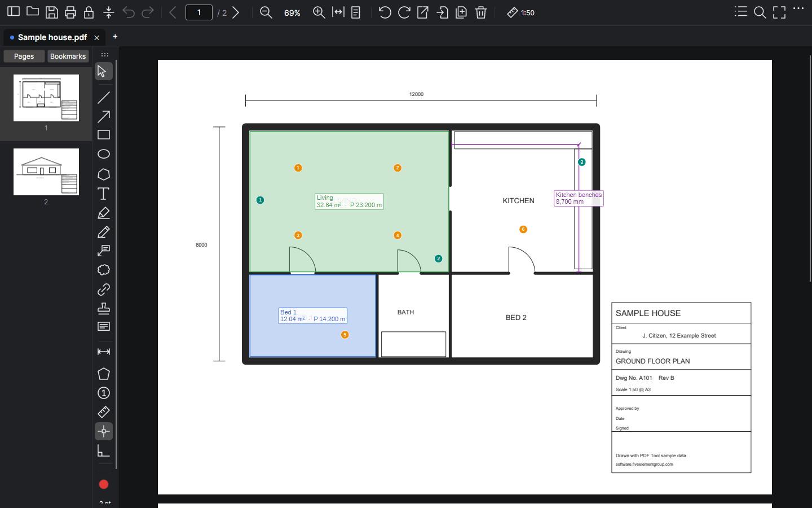Viewport: 812px width, 508px height.
Task: Open the search tool
Action: pos(760,12)
